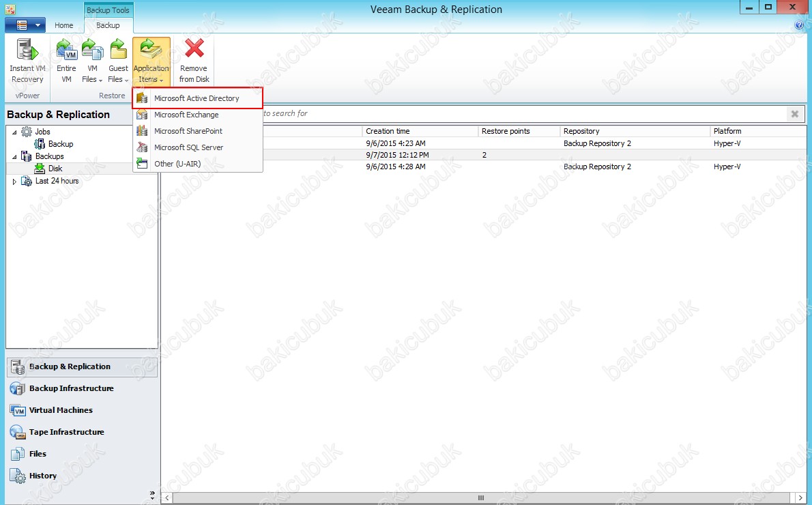Click the horizontal scrollbar left arrow

[x=166, y=497]
